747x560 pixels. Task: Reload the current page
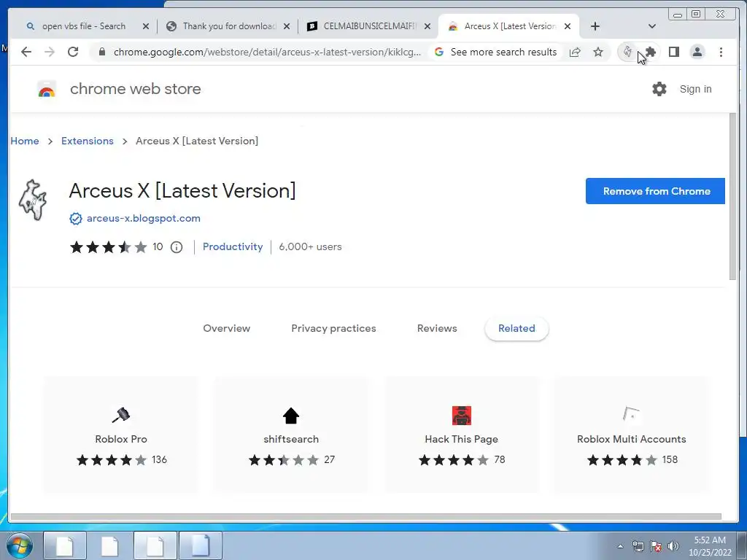(73, 52)
